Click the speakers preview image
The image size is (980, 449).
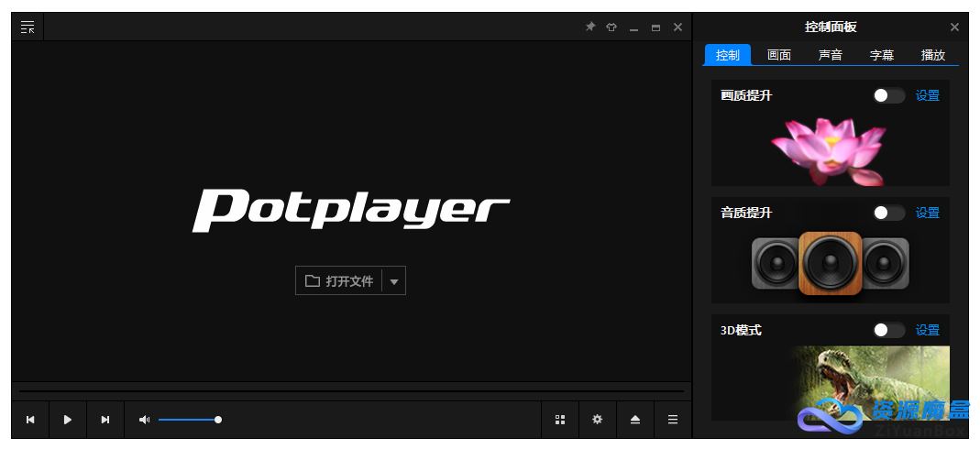pyautogui.click(x=830, y=264)
